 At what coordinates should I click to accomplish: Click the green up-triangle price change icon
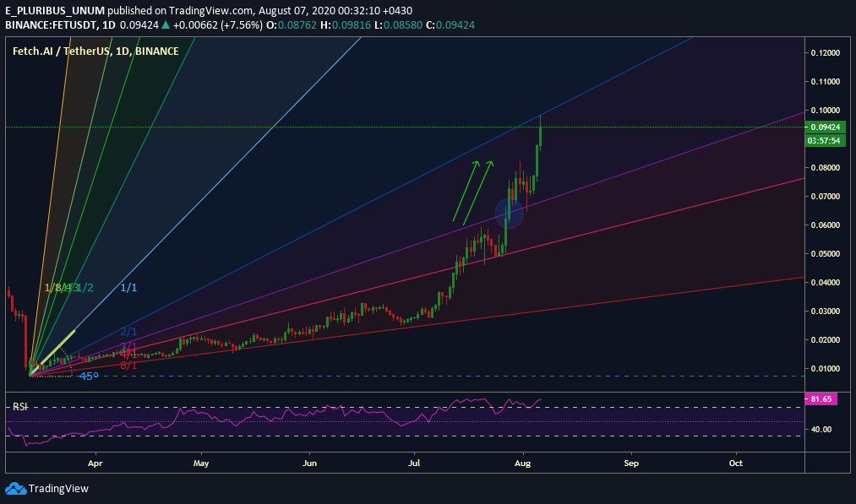(166, 25)
